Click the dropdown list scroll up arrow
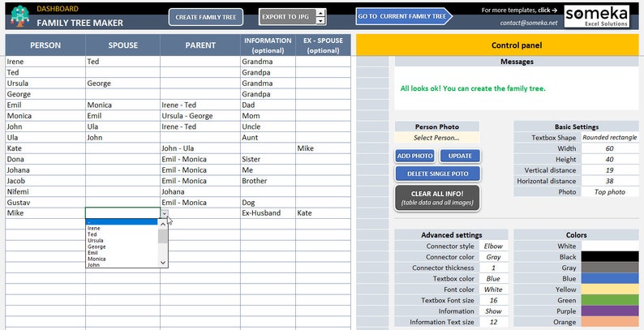The height and width of the screenshot is (330, 644). tap(163, 224)
